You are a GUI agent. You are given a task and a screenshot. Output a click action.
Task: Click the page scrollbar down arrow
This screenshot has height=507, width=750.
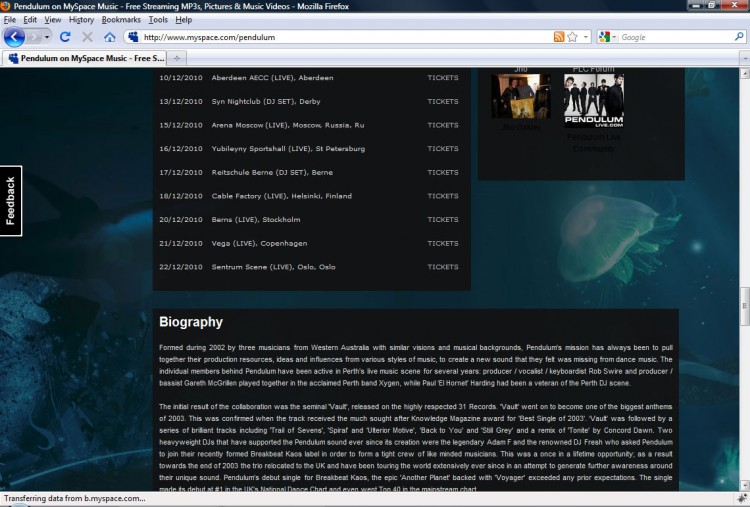click(745, 485)
